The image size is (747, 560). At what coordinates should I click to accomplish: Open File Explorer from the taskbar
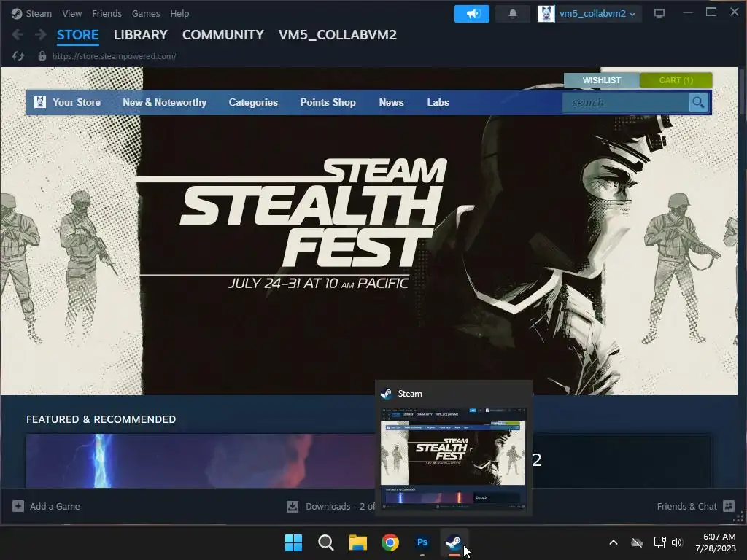(x=357, y=542)
